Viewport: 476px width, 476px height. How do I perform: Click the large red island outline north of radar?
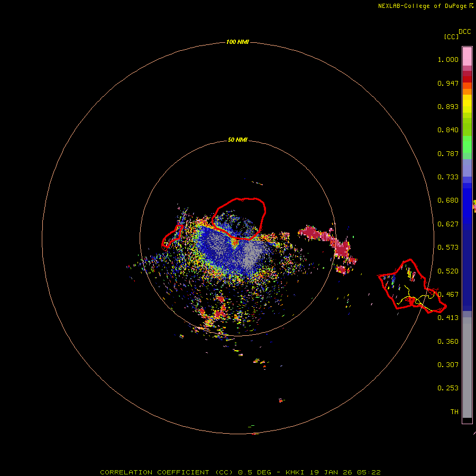tap(239, 218)
